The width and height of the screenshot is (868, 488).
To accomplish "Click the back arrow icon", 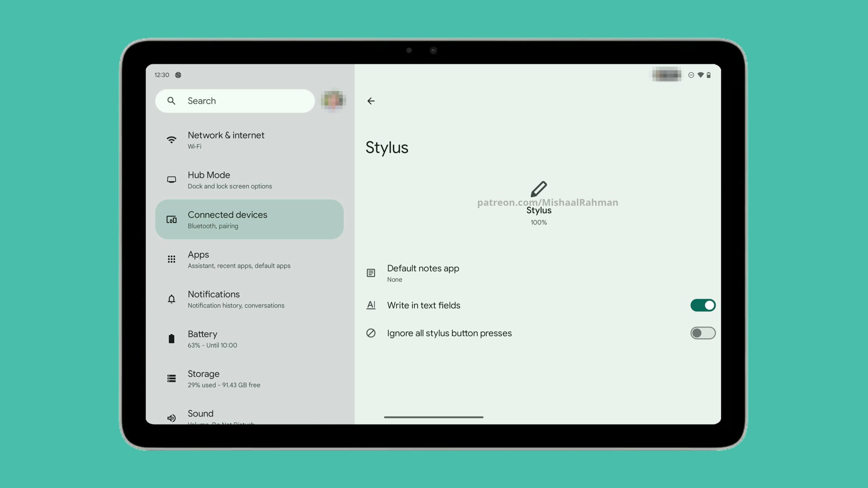I will coord(371,101).
